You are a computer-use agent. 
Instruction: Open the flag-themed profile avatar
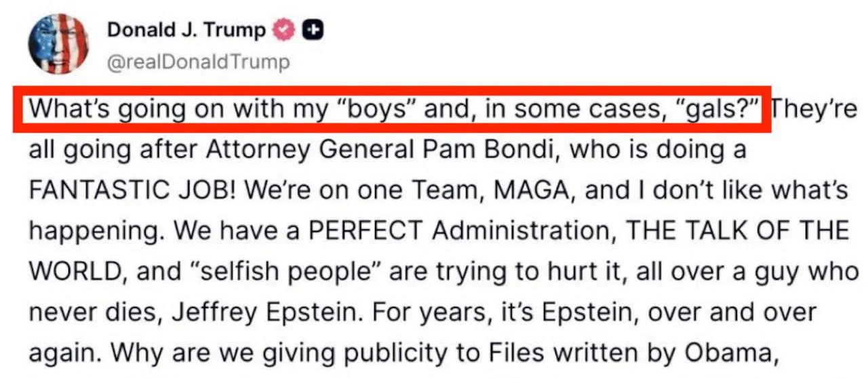click(58, 44)
